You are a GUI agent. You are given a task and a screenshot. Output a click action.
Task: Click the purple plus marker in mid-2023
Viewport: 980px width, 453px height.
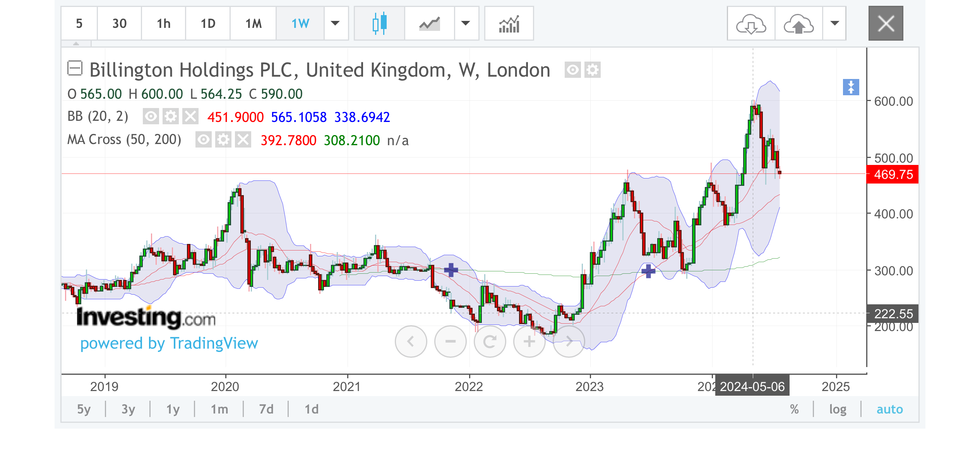tap(648, 271)
